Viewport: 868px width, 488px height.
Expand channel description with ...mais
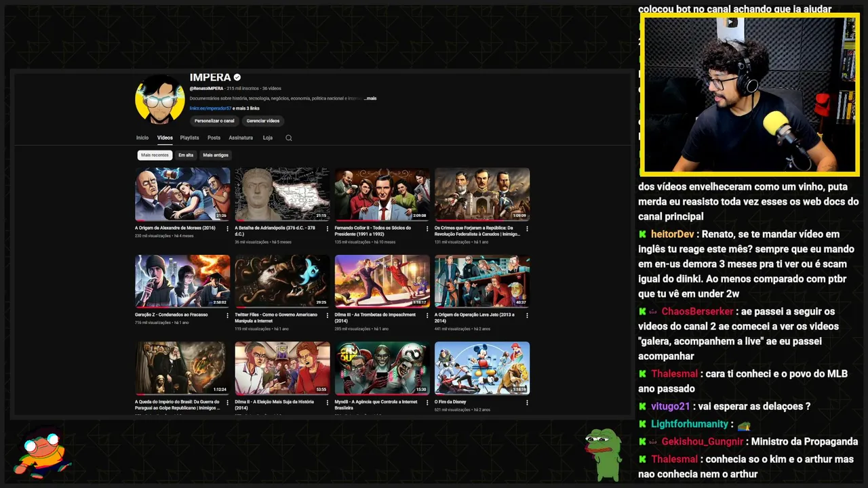[x=370, y=98]
